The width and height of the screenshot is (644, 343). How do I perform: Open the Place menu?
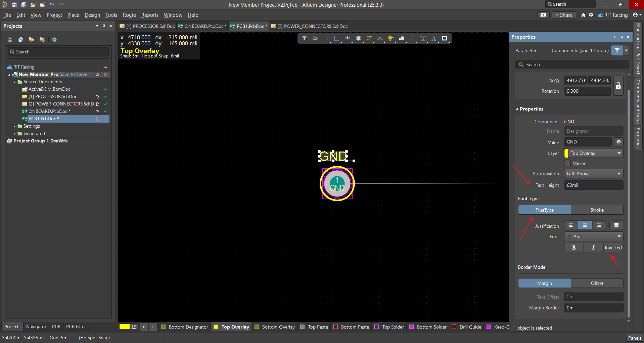point(73,15)
